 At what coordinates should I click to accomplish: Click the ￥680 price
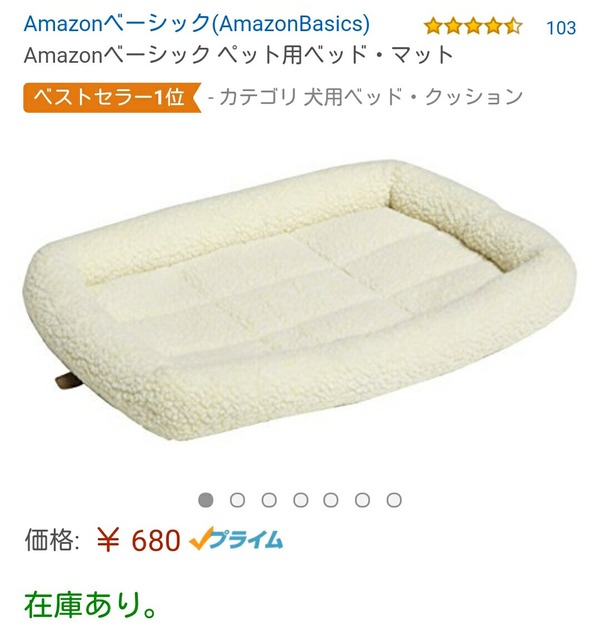click(138, 540)
